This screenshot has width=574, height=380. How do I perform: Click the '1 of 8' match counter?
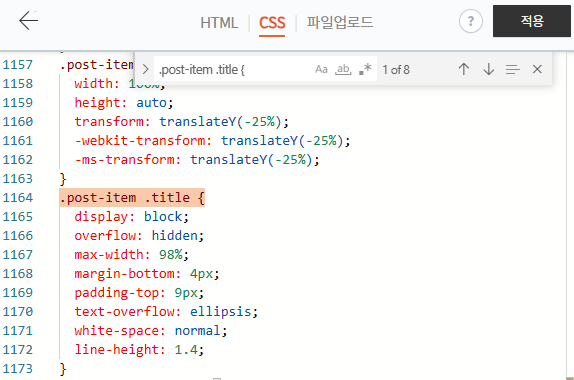[396, 70]
